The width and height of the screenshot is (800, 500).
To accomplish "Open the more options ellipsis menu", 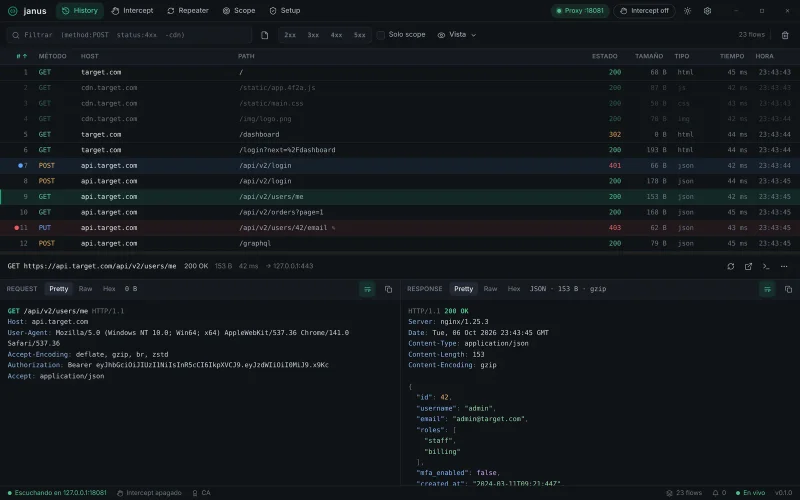I will click(x=784, y=266).
